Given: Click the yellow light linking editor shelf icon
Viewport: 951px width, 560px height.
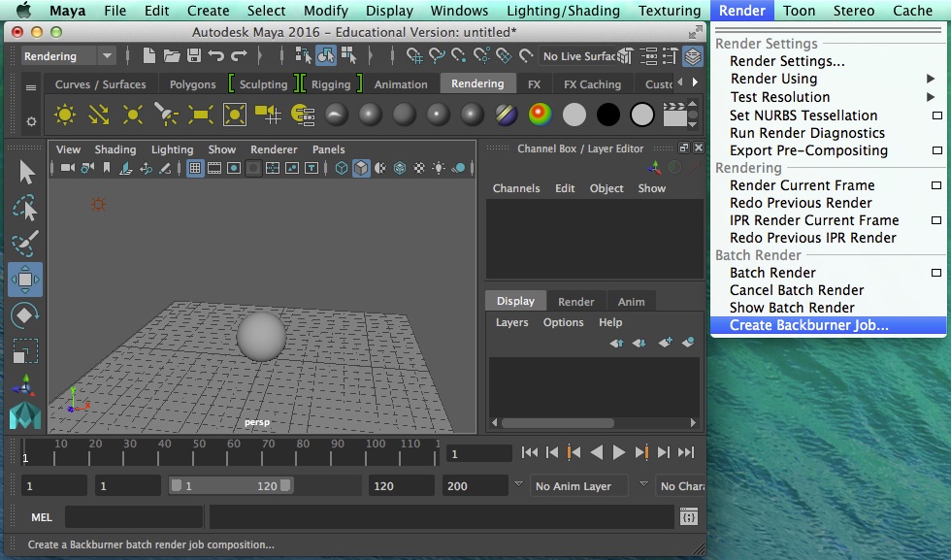Looking at the screenshot, I should point(302,115).
